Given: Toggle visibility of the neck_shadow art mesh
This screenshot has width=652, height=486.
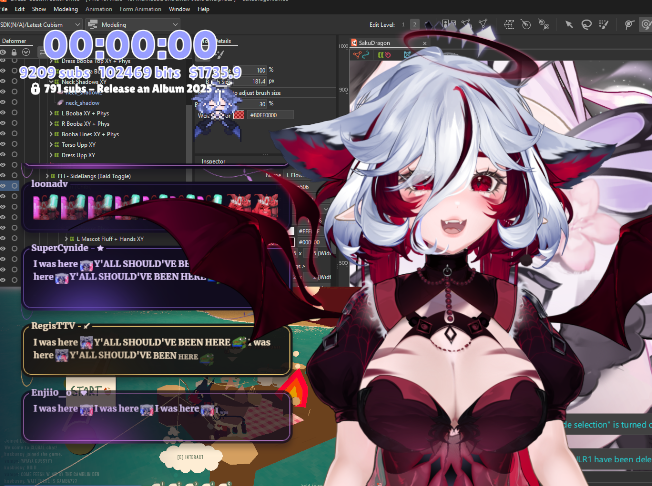Looking at the screenshot, I should pyautogui.click(x=3, y=102).
